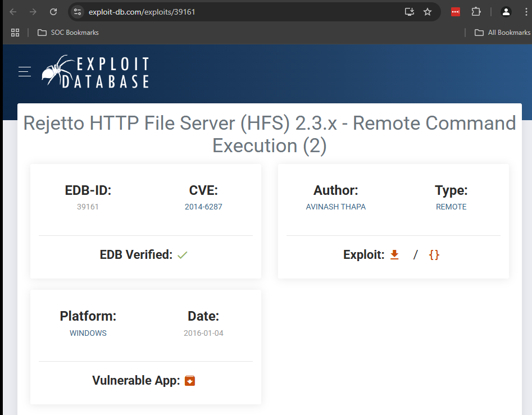Bookmark this page with star icon

[x=428, y=12]
